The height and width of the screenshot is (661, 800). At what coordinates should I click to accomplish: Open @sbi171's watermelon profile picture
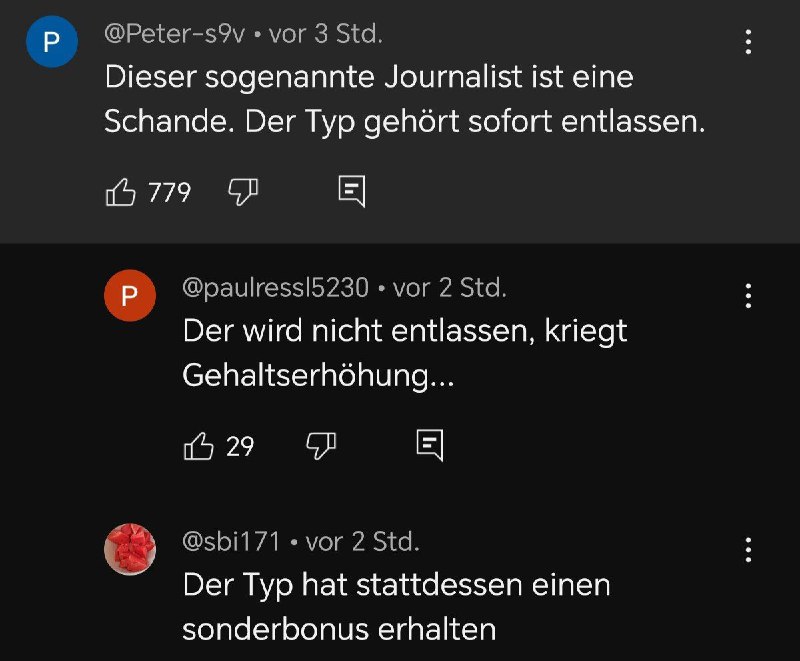tap(130, 549)
